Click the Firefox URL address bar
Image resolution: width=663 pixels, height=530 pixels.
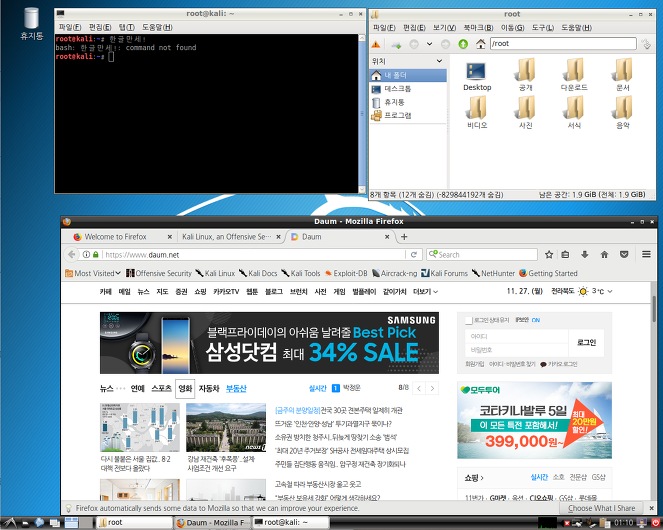point(254,255)
